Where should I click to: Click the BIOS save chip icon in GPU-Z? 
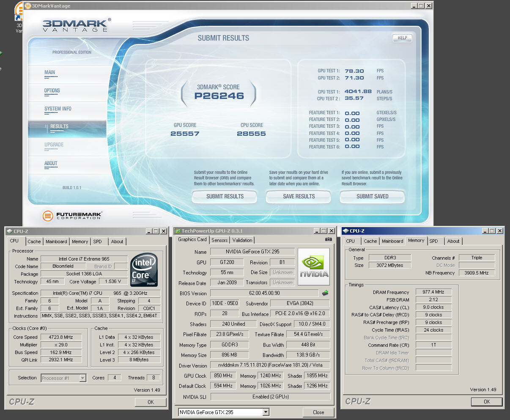(x=325, y=293)
